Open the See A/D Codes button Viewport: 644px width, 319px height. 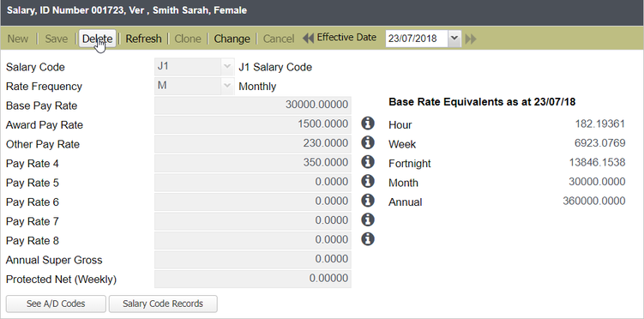[x=56, y=304]
